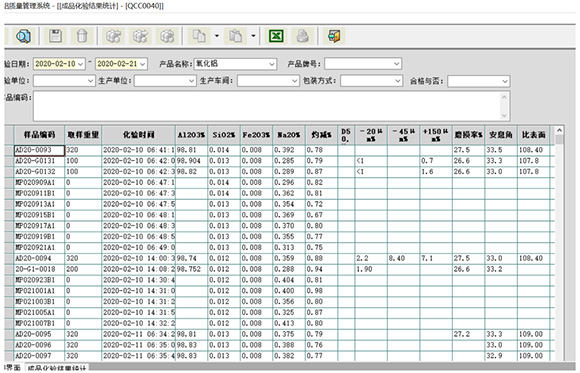Click the table's vertical scrollbar up arrow
The height and width of the screenshot is (373, 580).
click(559, 130)
